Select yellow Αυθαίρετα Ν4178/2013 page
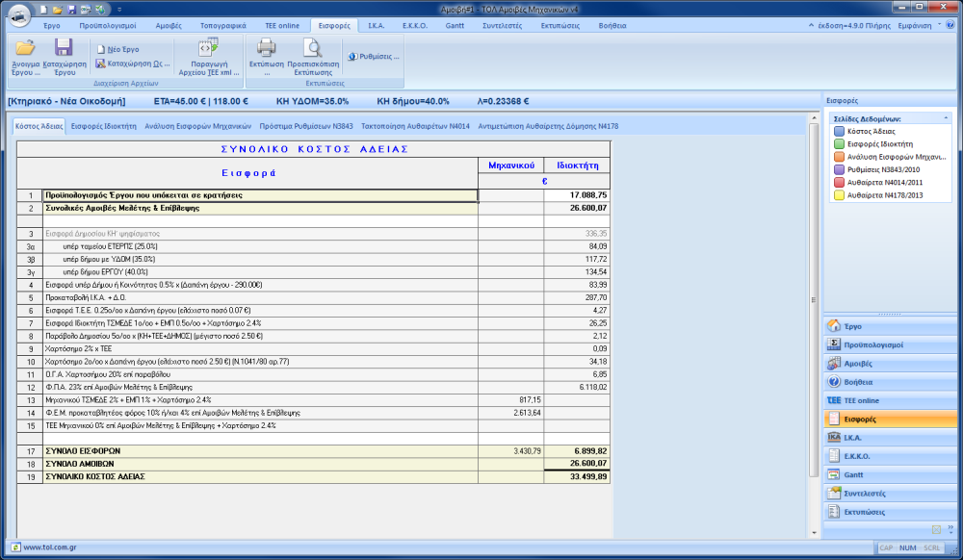 coord(878,195)
